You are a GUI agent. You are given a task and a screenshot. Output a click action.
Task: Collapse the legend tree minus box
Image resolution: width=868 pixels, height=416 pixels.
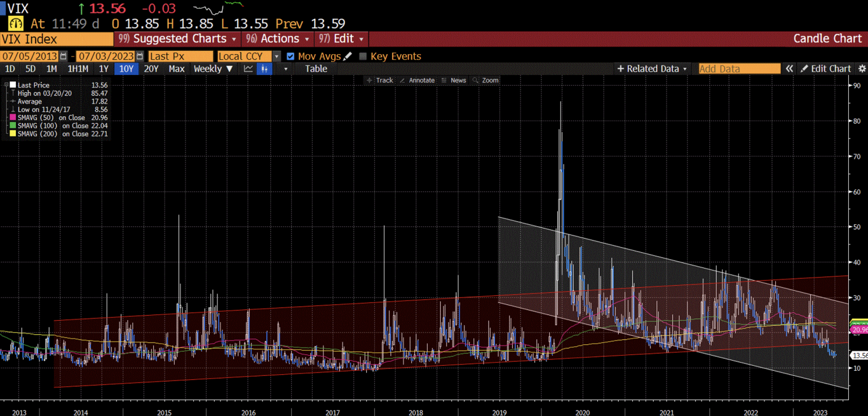pyautogui.click(x=6, y=85)
